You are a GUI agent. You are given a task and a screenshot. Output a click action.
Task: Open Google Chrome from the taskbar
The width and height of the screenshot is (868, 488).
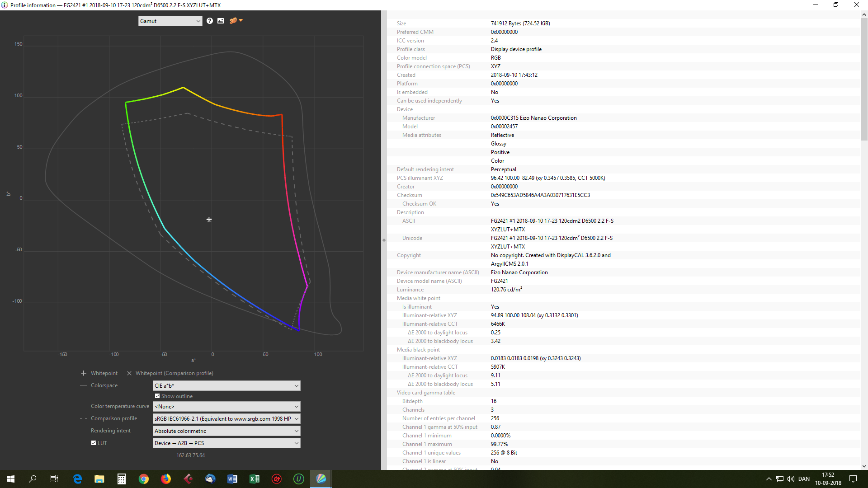point(144,479)
